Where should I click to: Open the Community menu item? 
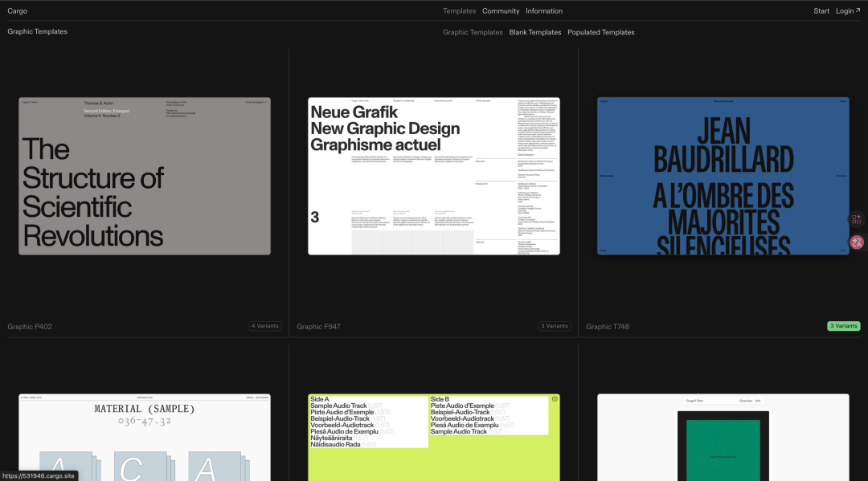coord(501,11)
